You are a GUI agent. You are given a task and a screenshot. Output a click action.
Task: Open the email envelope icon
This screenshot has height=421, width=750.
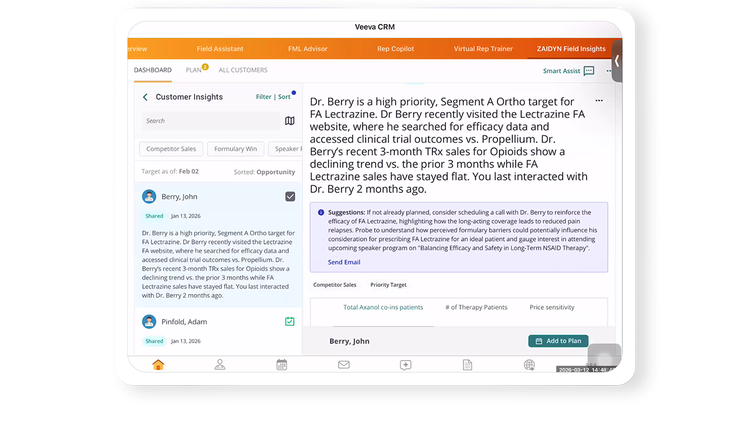[x=343, y=365]
